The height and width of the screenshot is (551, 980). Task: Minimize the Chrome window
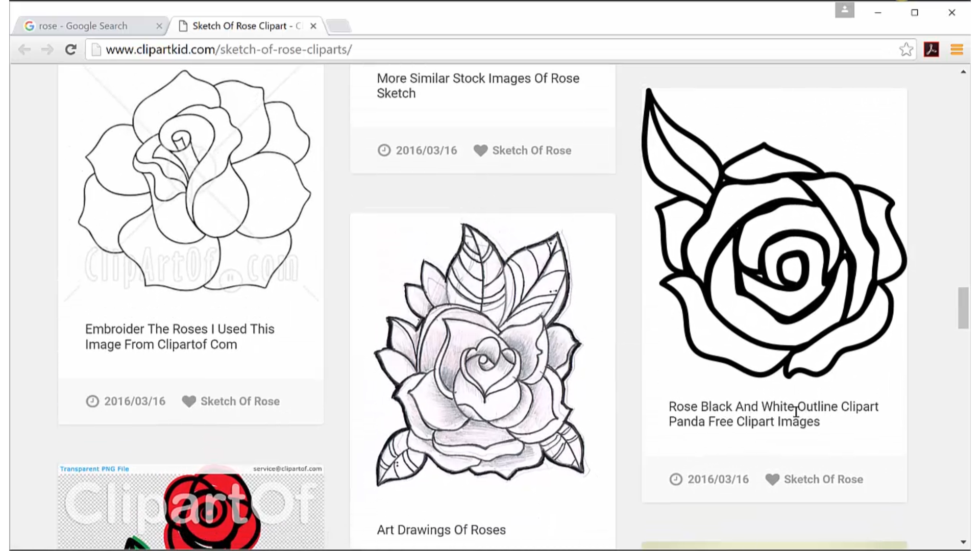click(x=878, y=12)
